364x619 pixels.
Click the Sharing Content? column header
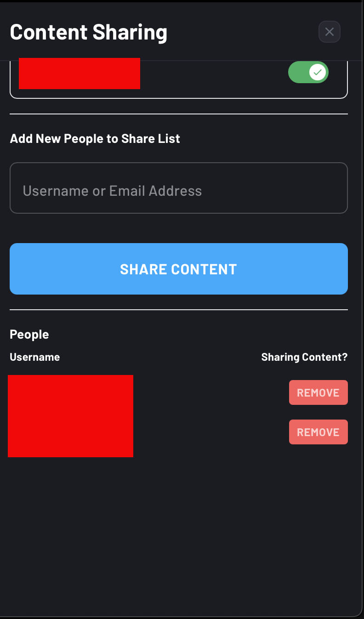click(x=304, y=357)
